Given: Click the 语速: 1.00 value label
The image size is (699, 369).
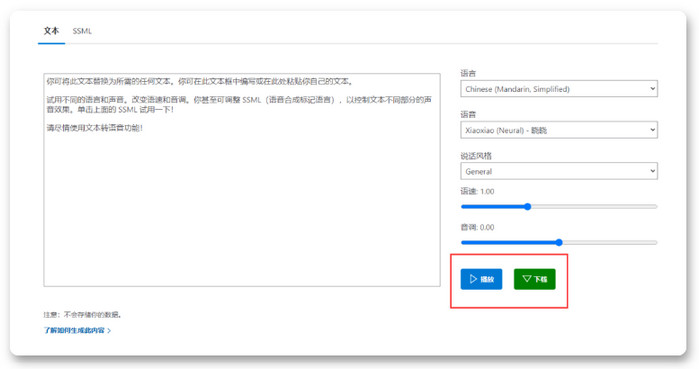Looking at the screenshot, I should 477,191.
